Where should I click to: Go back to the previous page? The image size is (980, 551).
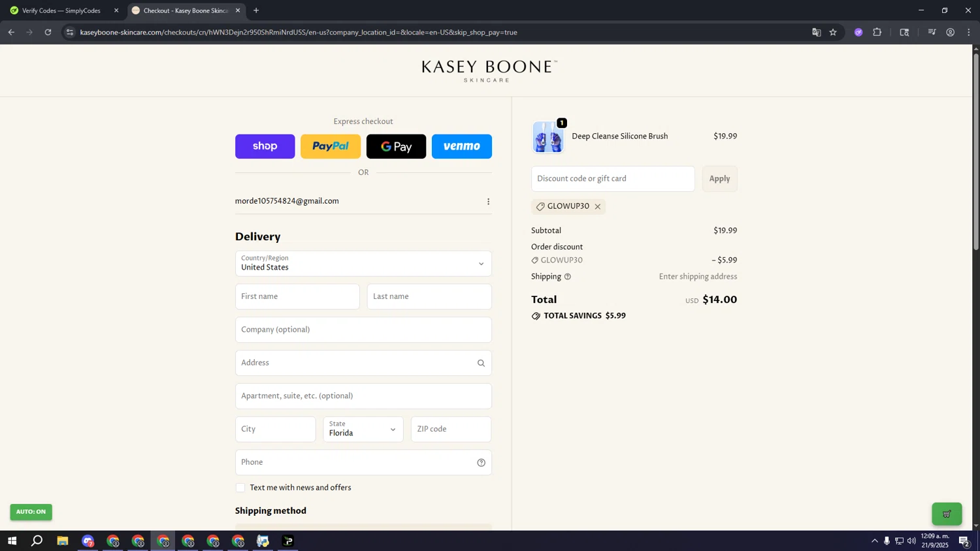pos(11,32)
